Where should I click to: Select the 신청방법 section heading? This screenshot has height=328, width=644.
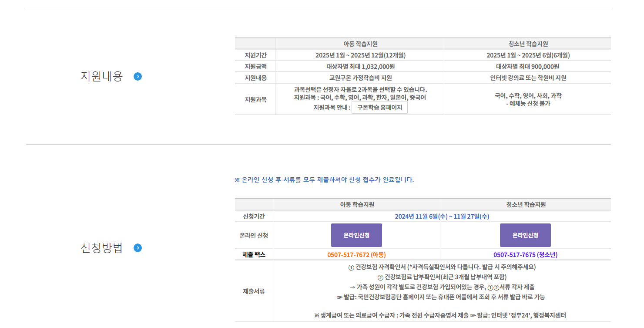point(102,248)
